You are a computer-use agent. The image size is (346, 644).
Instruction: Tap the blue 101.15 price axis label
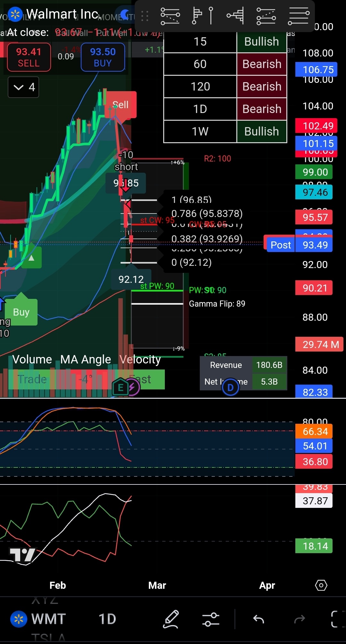[316, 144]
